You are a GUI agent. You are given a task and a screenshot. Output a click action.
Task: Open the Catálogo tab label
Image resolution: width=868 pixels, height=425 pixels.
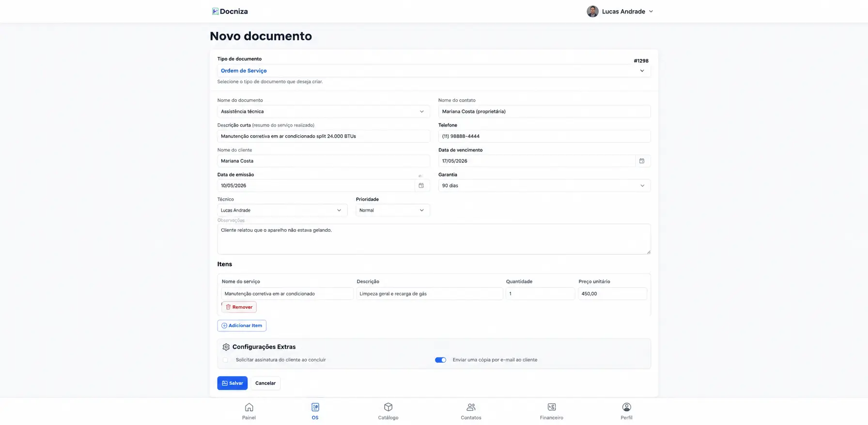point(388,418)
